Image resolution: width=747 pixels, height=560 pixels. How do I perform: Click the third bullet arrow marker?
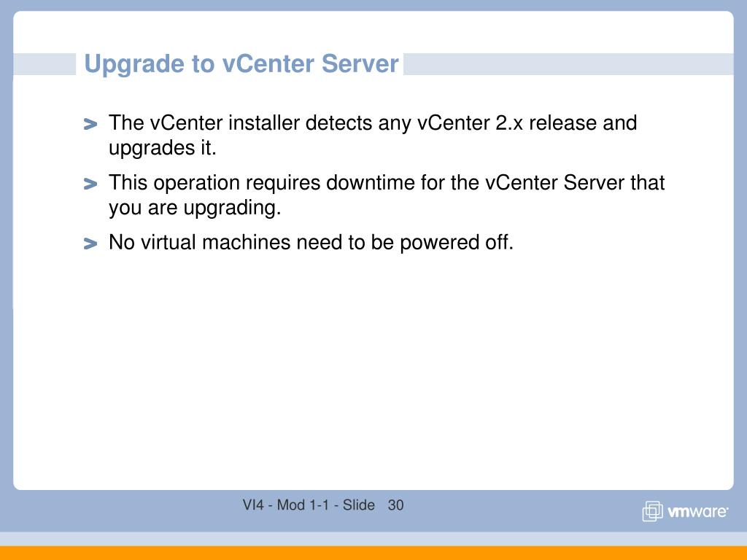90,244
